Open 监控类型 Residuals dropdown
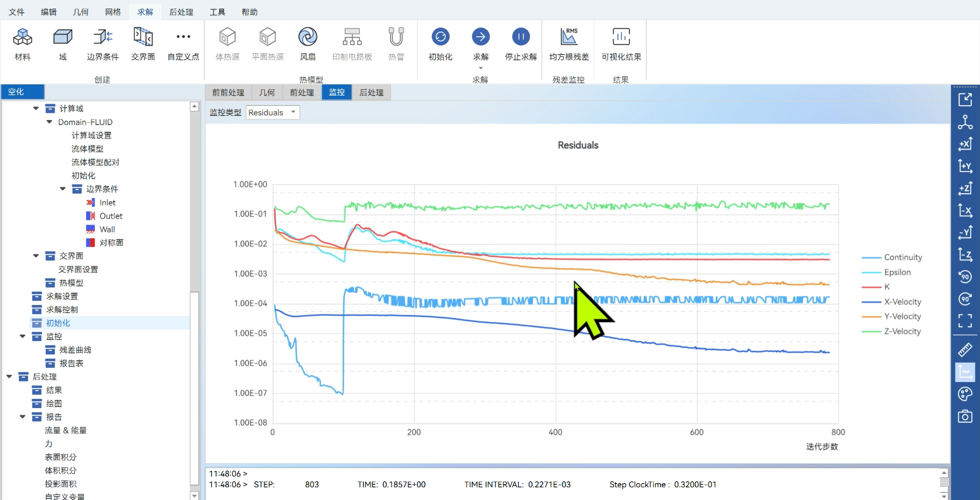This screenshot has height=500, width=980. click(x=273, y=112)
